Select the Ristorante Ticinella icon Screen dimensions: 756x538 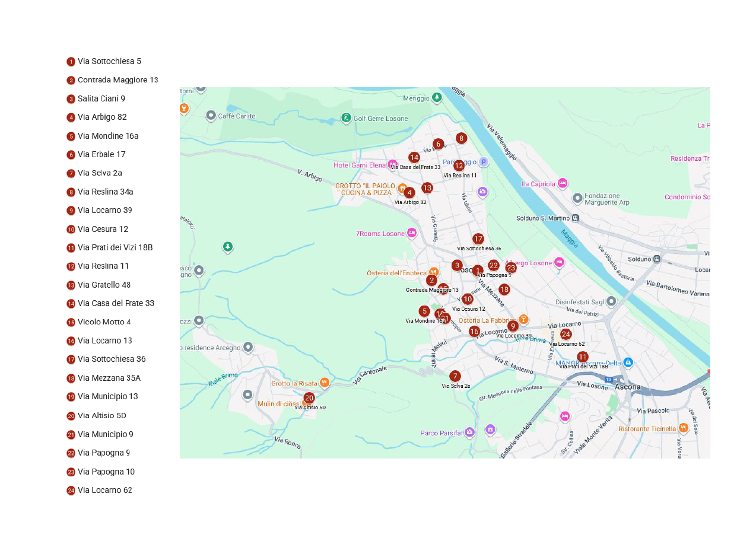tap(684, 428)
